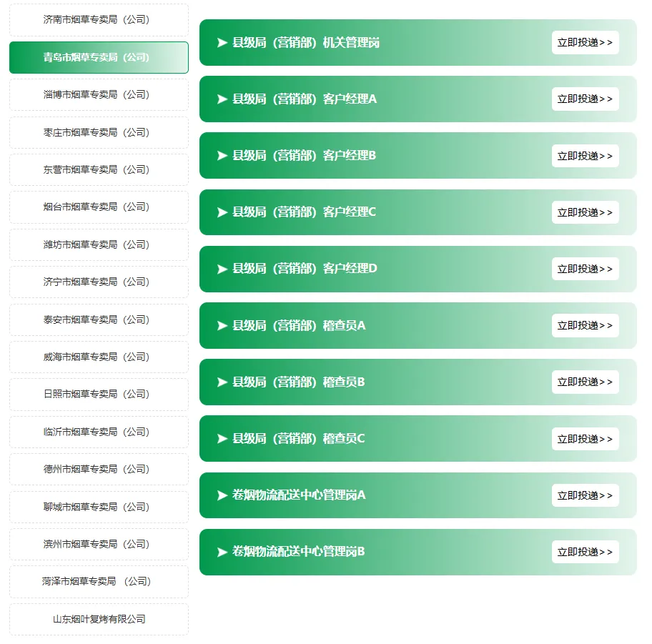Image resolution: width=652 pixels, height=644 pixels.
Task: Expand the 县级局（营销部）稽查员C entry
Action: pyautogui.click(x=418, y=439)
